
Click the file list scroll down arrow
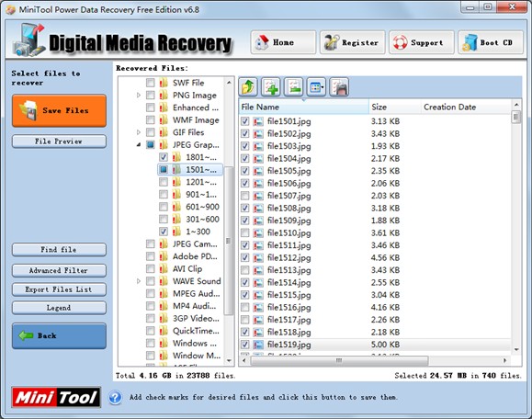516,349
